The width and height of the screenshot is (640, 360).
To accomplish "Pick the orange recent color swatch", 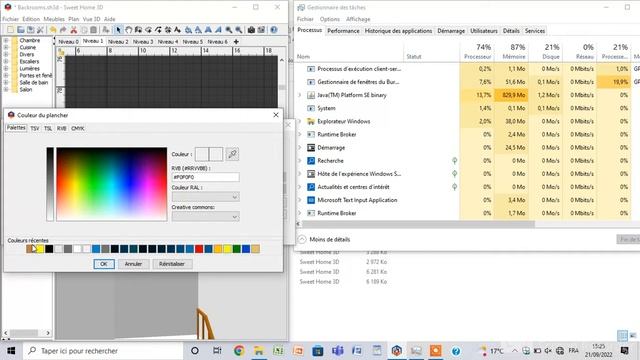I will tap(218, 249).
